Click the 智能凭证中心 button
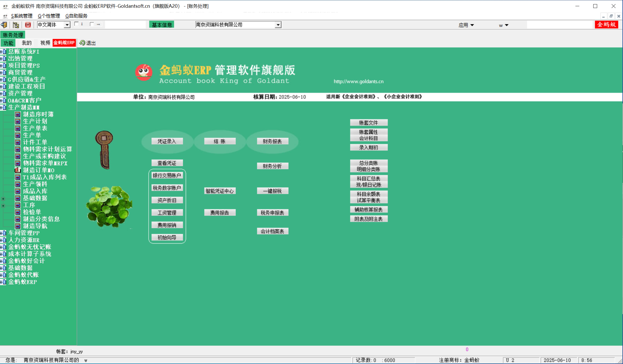623x364 pixels. click(x=220, y=191)
